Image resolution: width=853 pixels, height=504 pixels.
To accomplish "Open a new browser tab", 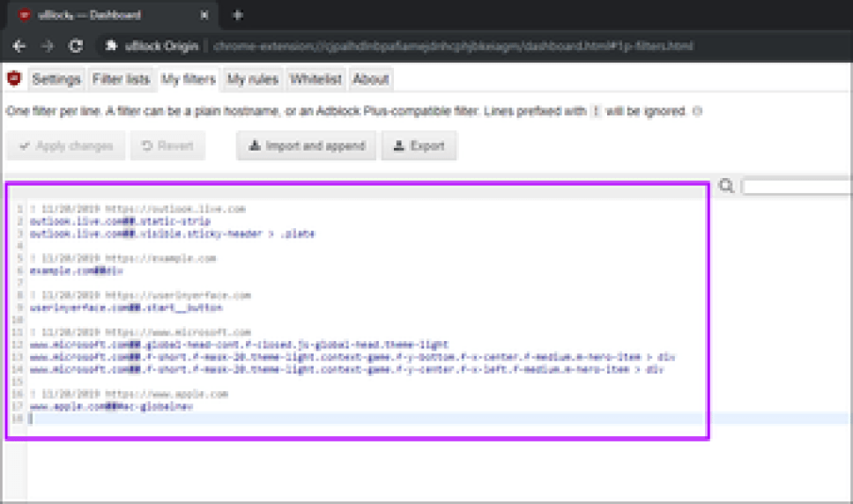I will tap(238, 15).
